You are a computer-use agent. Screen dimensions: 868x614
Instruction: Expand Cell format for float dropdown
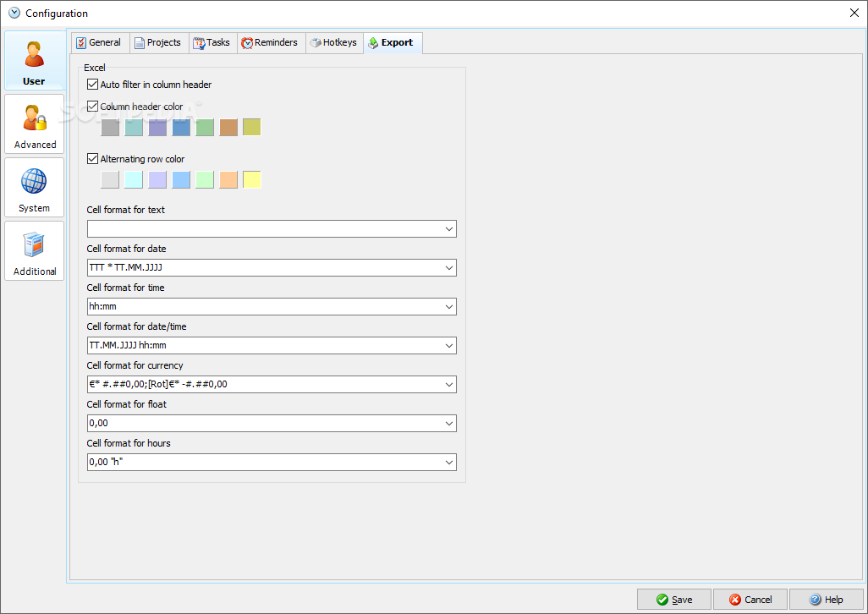tap(449, 423)
